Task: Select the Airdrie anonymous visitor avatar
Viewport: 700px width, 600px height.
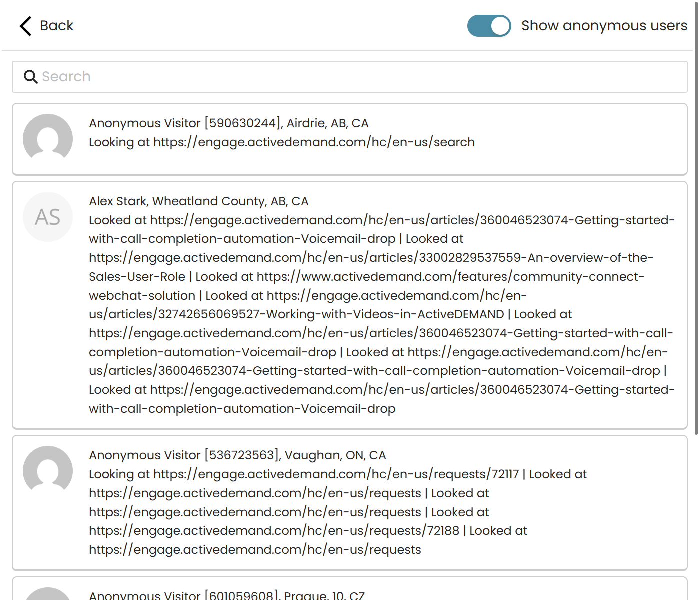Action: [48, 138]
